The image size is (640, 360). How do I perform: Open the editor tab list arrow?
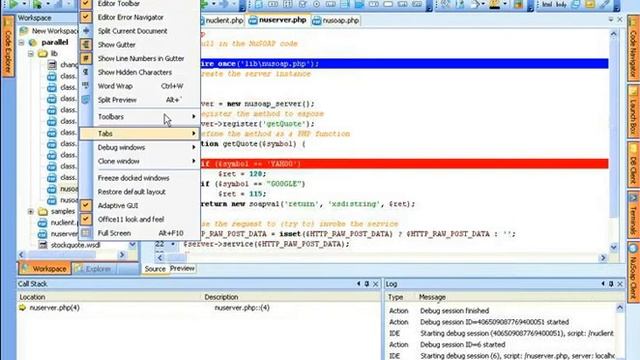pos(611,20)
